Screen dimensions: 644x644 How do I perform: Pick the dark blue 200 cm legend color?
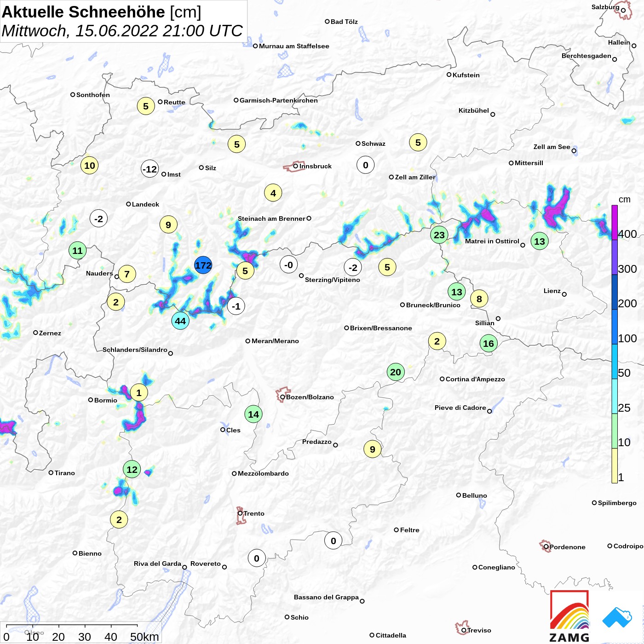point(615,292)
